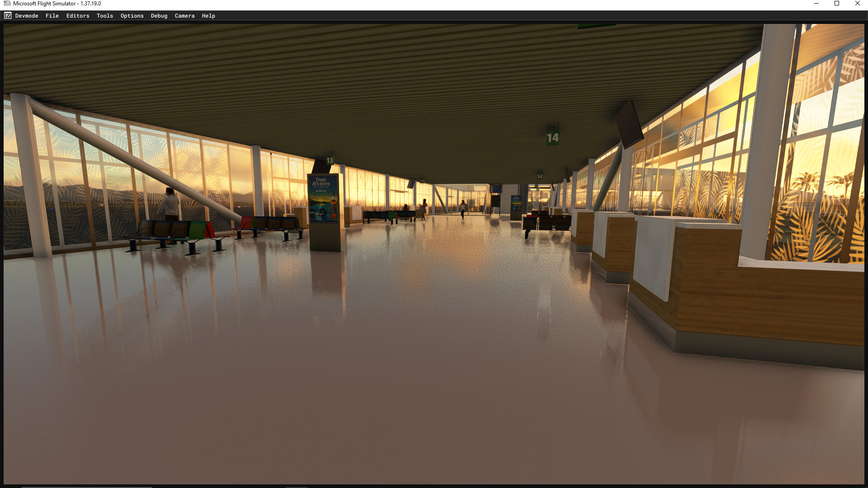Click the green seat on left bench
This screenshot has width=868, height=488.
pos(197,230)
